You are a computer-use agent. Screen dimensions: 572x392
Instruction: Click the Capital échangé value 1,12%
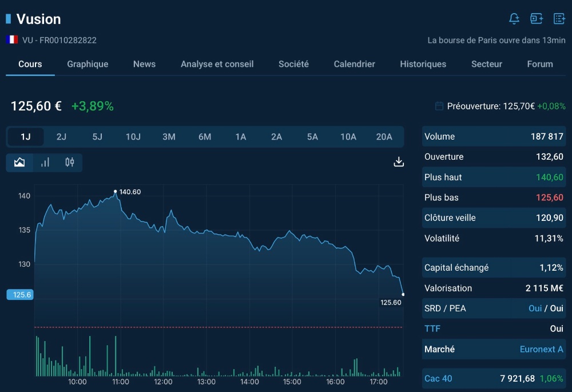click(x=551, y=268)
